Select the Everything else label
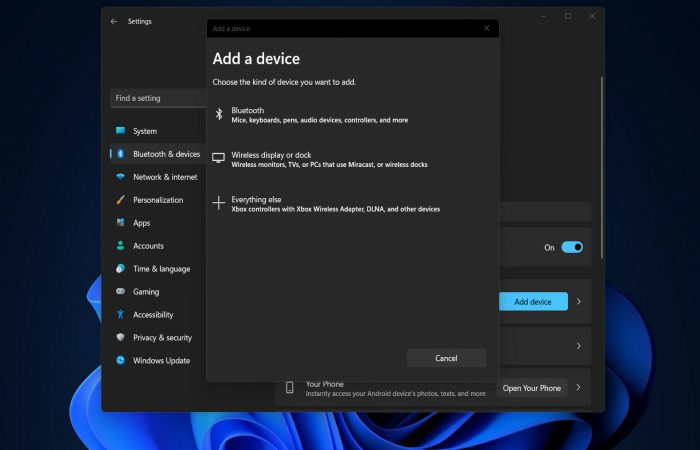This screenshot has width=700, height=450. [x=256, y=200]
